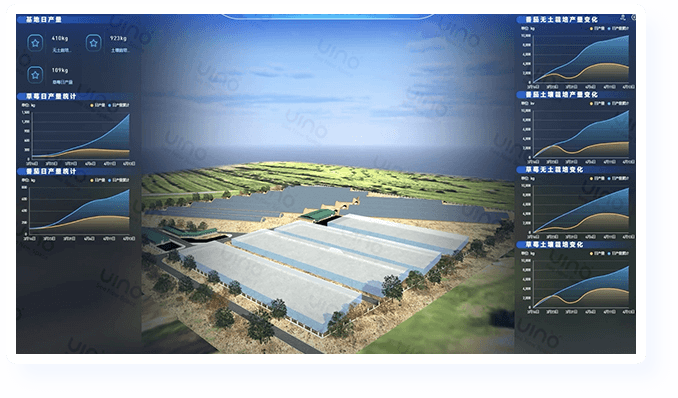This screenshot has height=398, width=678.
Task: Click the star icon beside 109kg
Action: click(x=35, y=75)
